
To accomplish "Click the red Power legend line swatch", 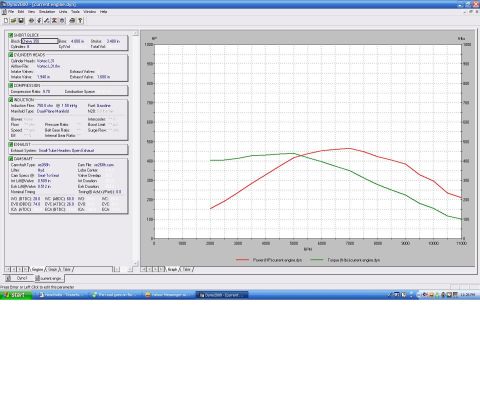I will (x=242, y=260).
